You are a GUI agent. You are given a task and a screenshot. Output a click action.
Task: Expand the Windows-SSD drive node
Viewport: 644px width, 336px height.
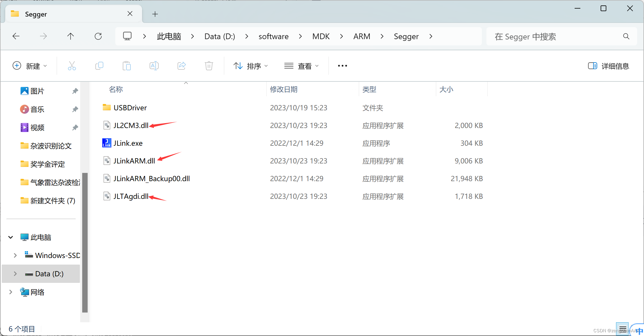tap(15, 255)
